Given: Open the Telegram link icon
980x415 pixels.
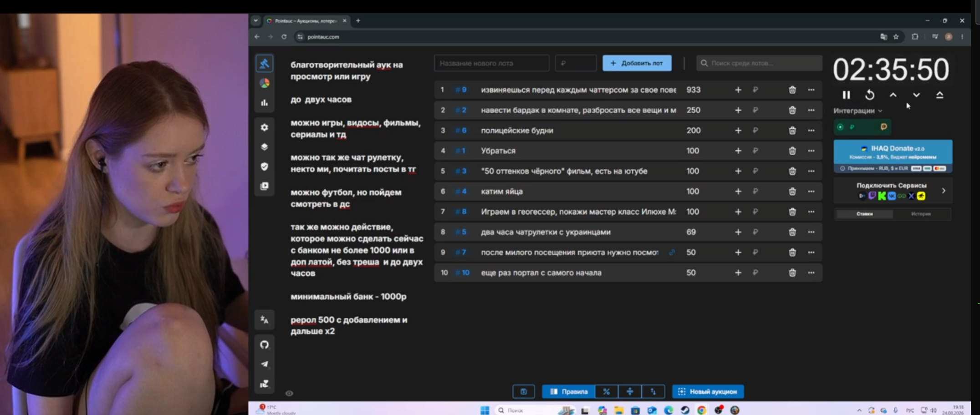Looking at the screenshot, I should point(265,364).
